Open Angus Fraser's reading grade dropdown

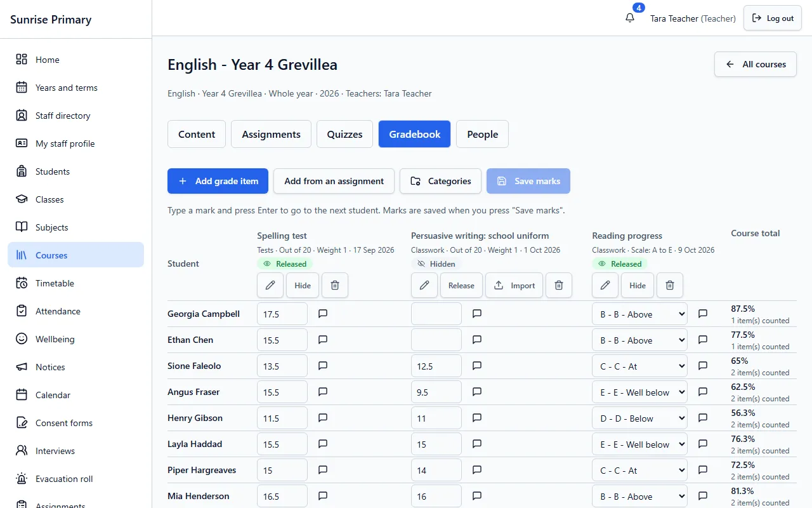[639, 392]
